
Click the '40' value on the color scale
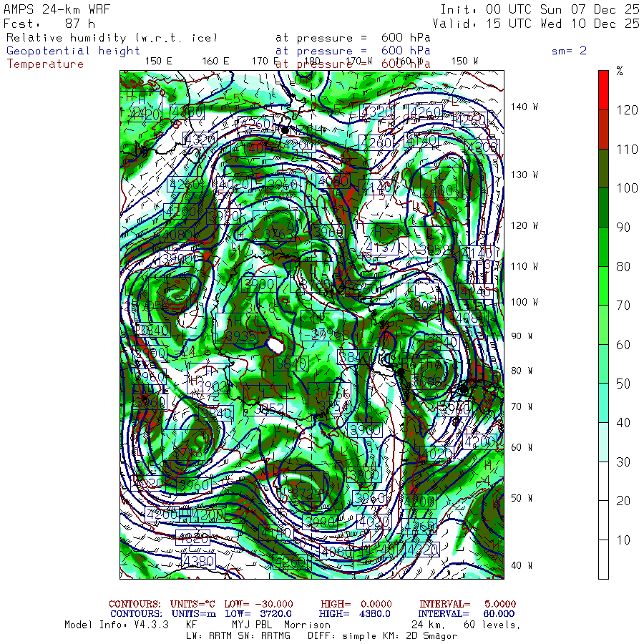coord(623,423)
